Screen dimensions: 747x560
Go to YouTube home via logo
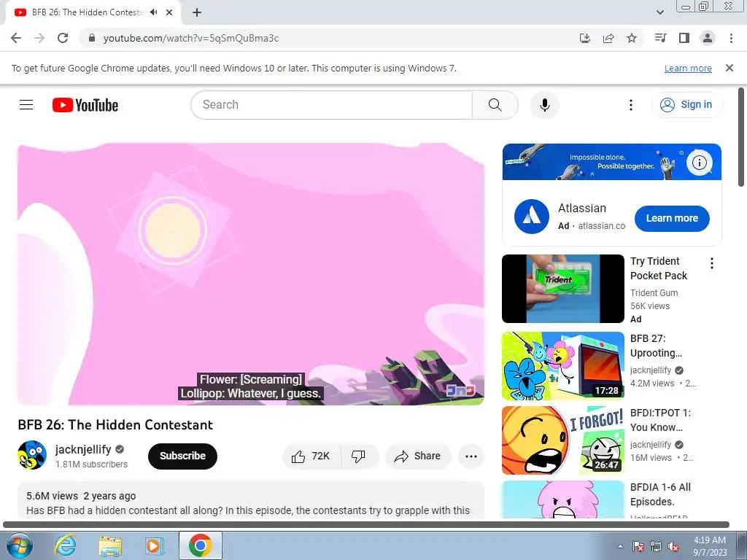pyautogui.click(x=85, y=105)
